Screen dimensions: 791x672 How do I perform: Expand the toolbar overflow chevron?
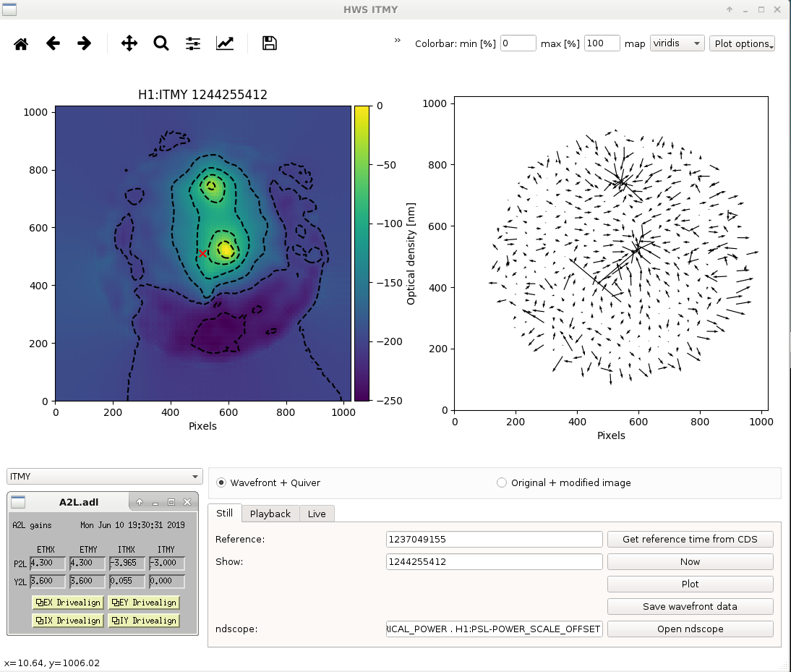coord(398,41)
